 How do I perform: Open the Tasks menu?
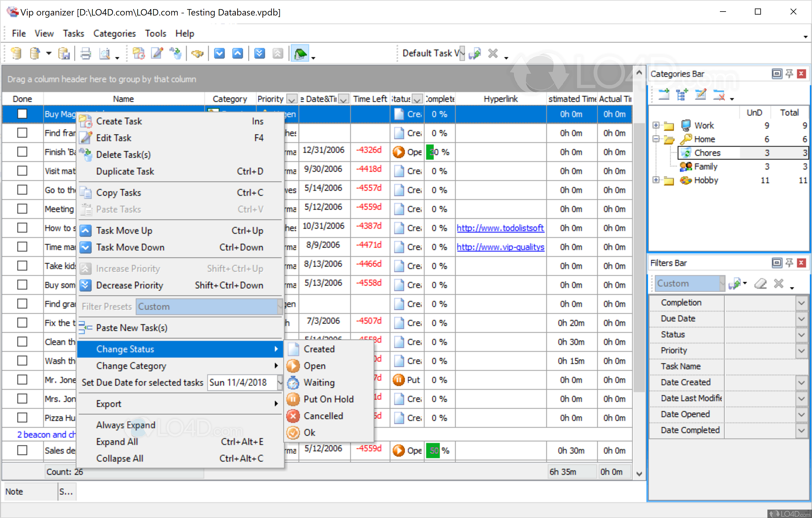73,33
